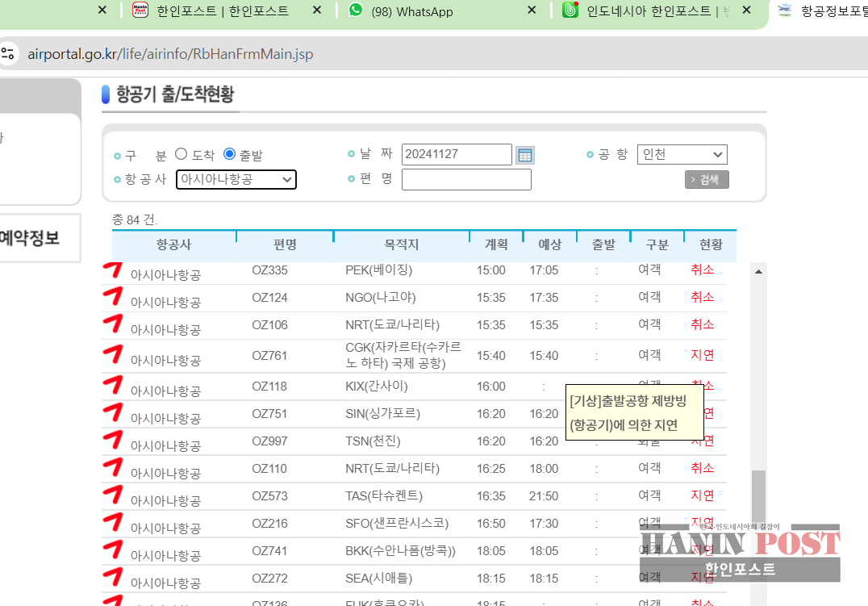Select the 출발 (departure) radio button

229,154
